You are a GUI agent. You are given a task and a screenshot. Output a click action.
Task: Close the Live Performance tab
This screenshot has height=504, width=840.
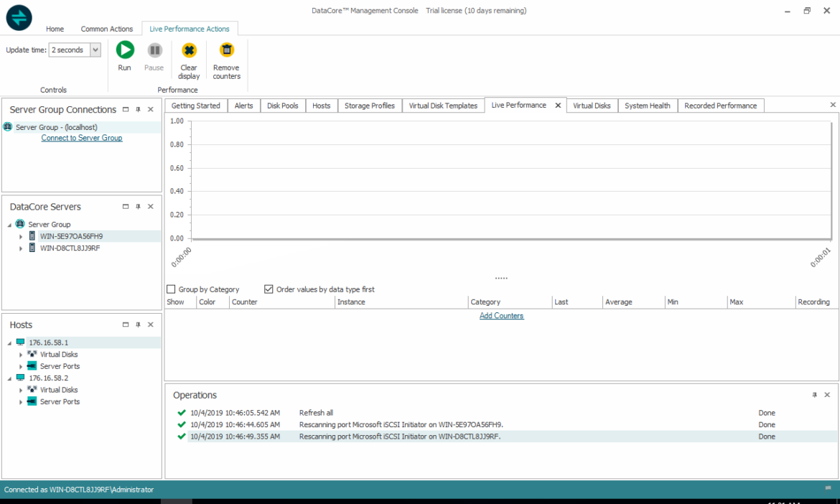[x=558, y=106]
